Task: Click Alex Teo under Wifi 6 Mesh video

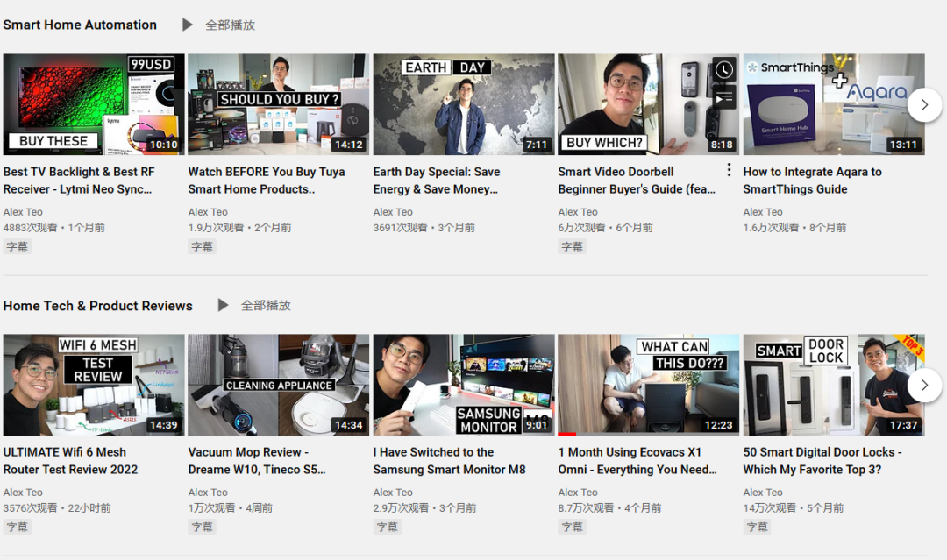Action: [23, 493]
